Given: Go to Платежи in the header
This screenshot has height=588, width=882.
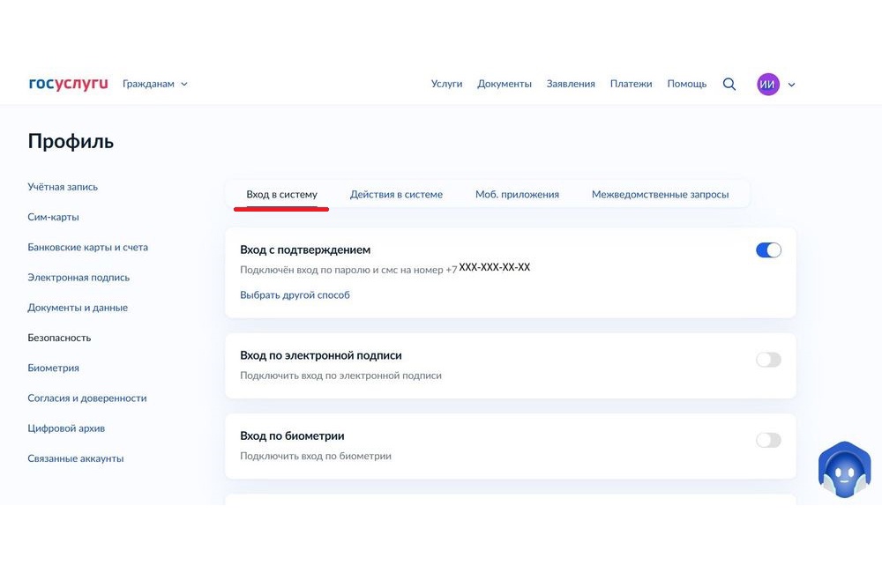Looking at the screenshot, I should 631,84.
